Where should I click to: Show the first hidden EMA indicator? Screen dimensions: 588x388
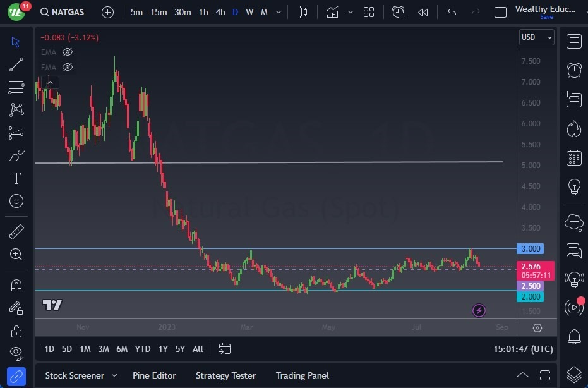pyautogui.click(x=68, y=52)
